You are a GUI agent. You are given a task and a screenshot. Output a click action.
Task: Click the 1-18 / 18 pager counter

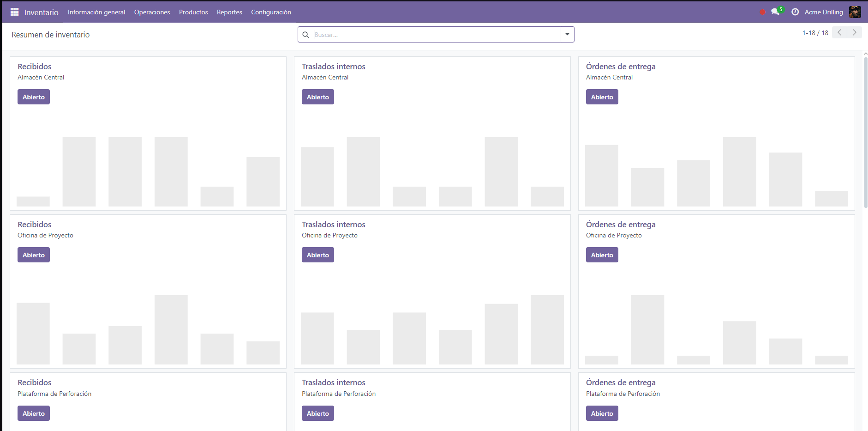[815, 33]
